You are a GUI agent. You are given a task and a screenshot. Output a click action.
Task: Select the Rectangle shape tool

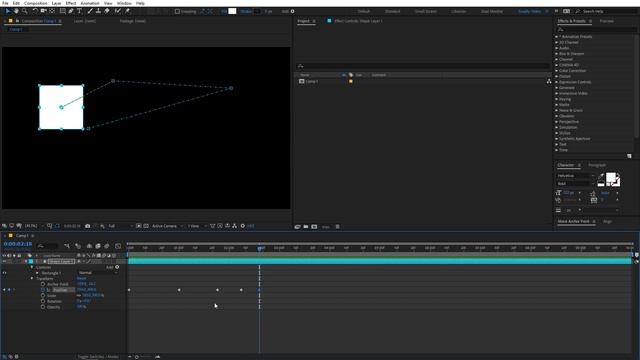[x=62, y=11]
